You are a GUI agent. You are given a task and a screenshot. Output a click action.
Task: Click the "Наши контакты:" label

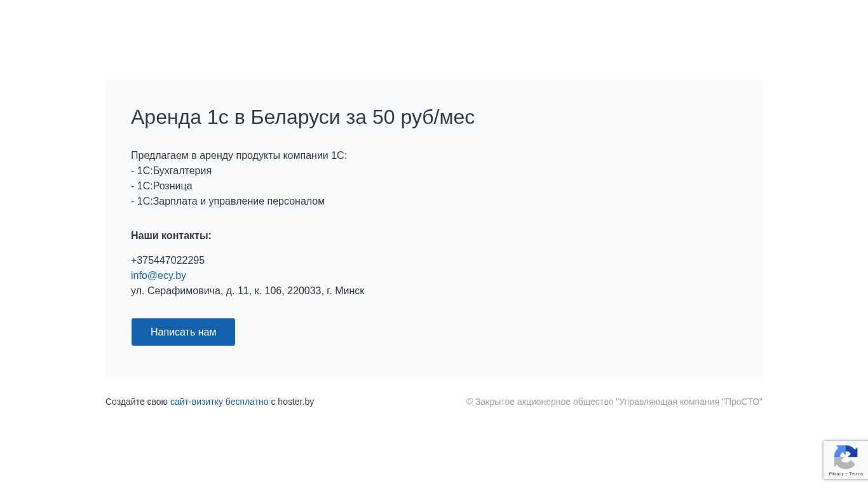[x=171, y=236]
